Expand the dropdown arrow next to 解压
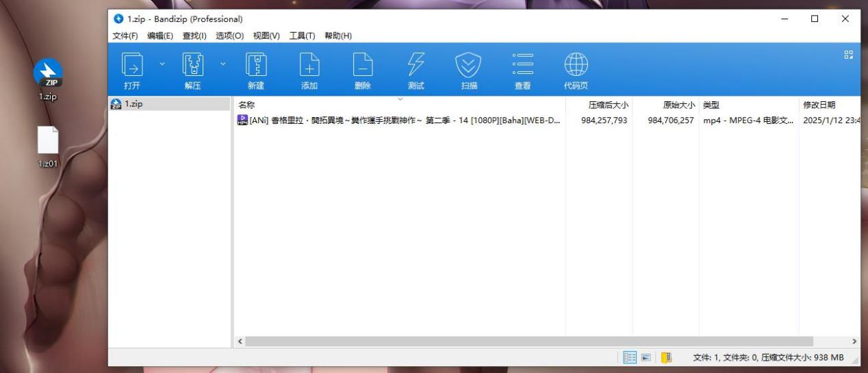Screen dimensions: 868x373 pos(223,64)
